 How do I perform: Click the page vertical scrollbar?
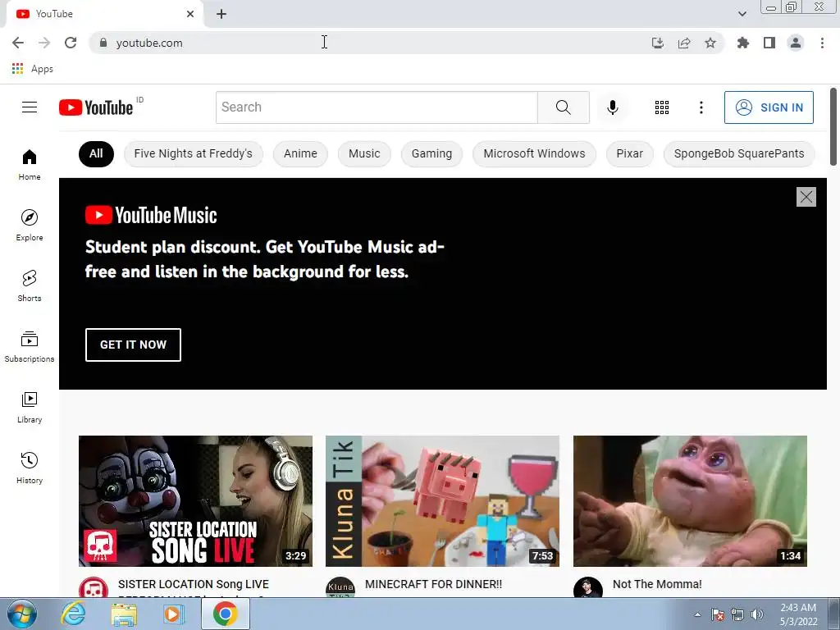(x=833, y=127)
